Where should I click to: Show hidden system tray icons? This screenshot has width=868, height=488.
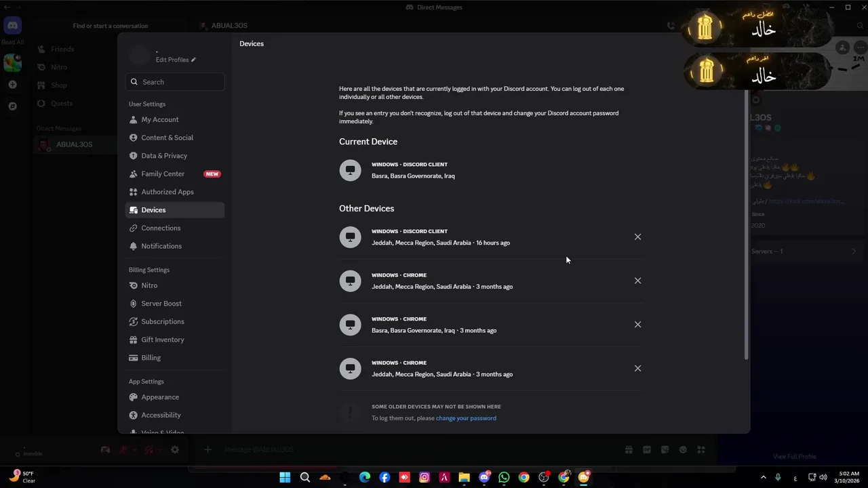tap(763, 477)
